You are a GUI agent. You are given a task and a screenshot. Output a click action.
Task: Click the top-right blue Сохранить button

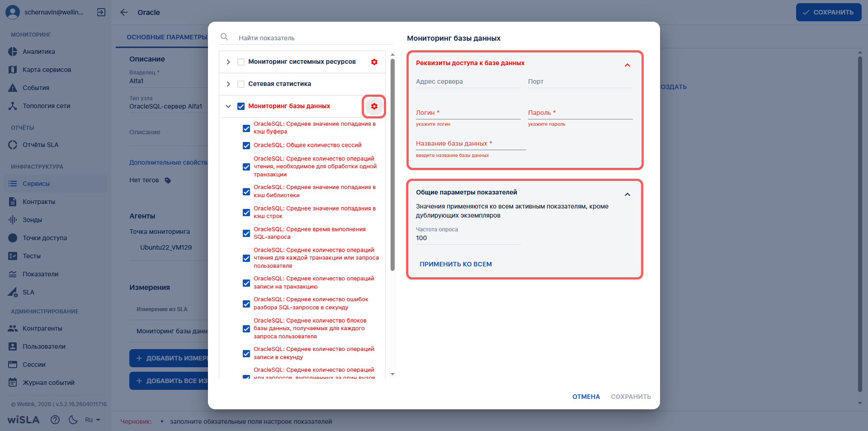(829, 12)
